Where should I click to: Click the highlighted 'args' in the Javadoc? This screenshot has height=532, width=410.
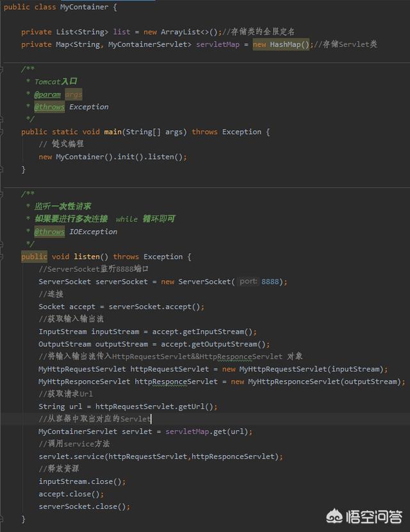74,94
